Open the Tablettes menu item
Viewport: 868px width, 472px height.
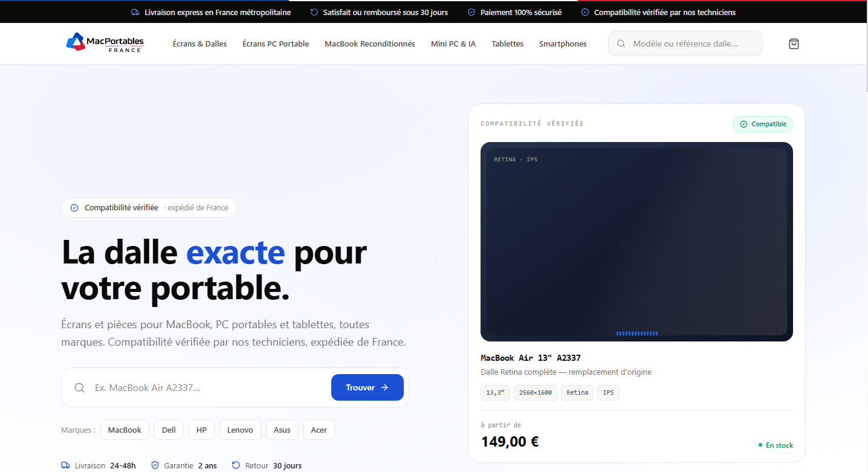coord(507,44)
